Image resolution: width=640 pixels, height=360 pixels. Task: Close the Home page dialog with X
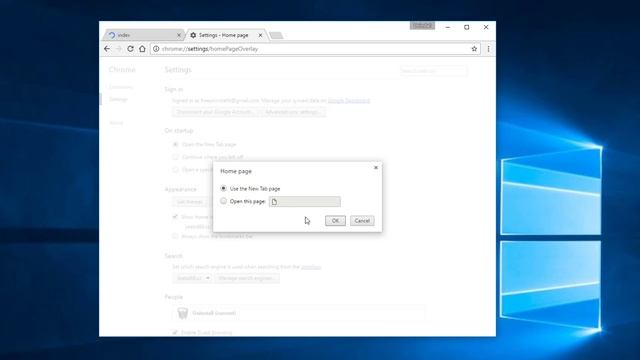tap(376, 168)
